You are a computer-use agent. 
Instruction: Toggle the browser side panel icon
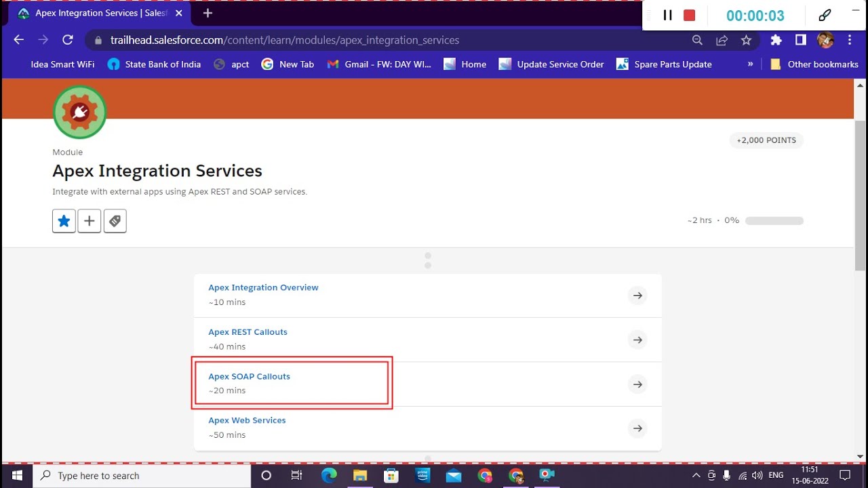(x=801, y=40)
